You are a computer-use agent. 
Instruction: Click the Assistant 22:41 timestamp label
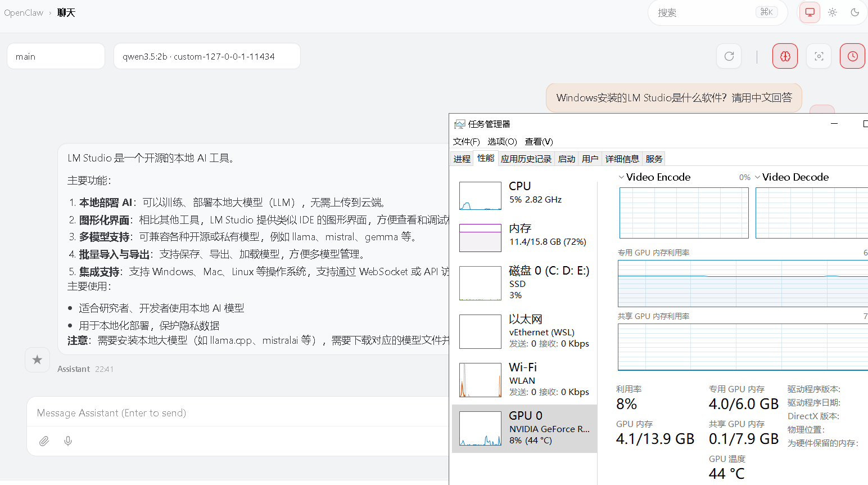point(85,369)
